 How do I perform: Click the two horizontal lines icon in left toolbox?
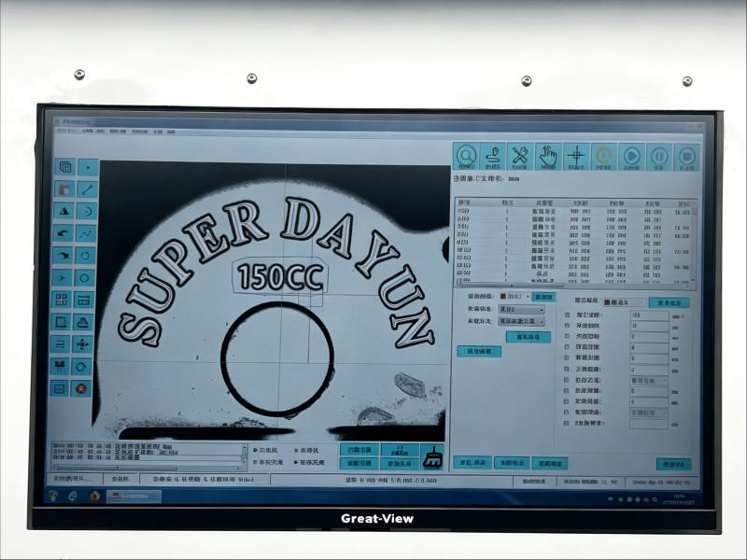(60, 343)
